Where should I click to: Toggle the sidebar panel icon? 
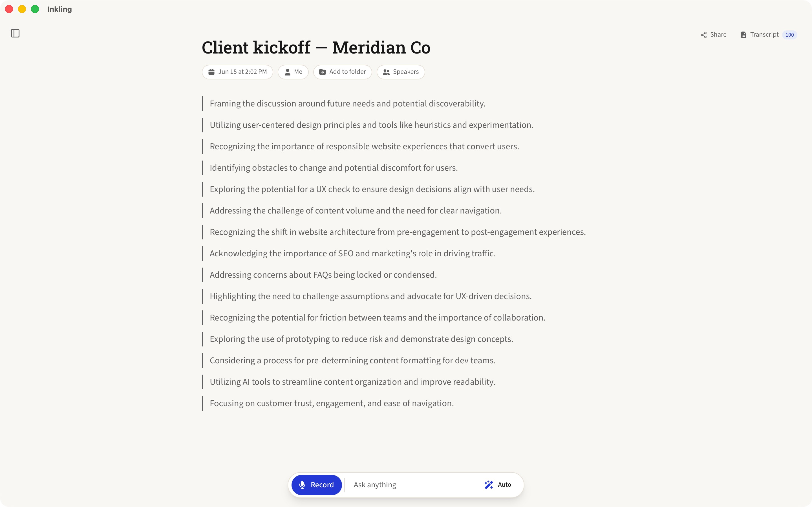click(15, 33)
